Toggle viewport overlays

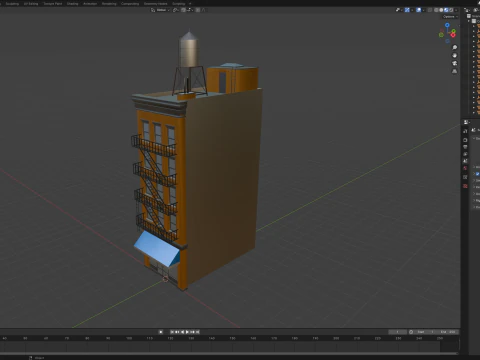click(419, 10)
